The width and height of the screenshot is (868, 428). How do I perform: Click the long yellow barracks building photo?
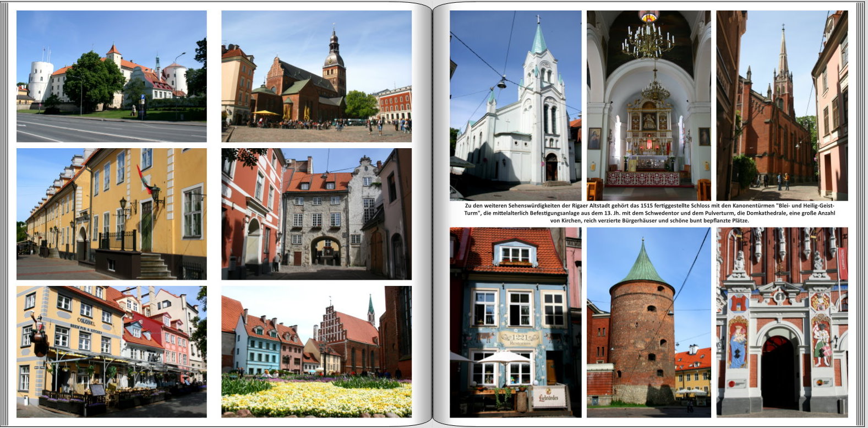(111, 214)
